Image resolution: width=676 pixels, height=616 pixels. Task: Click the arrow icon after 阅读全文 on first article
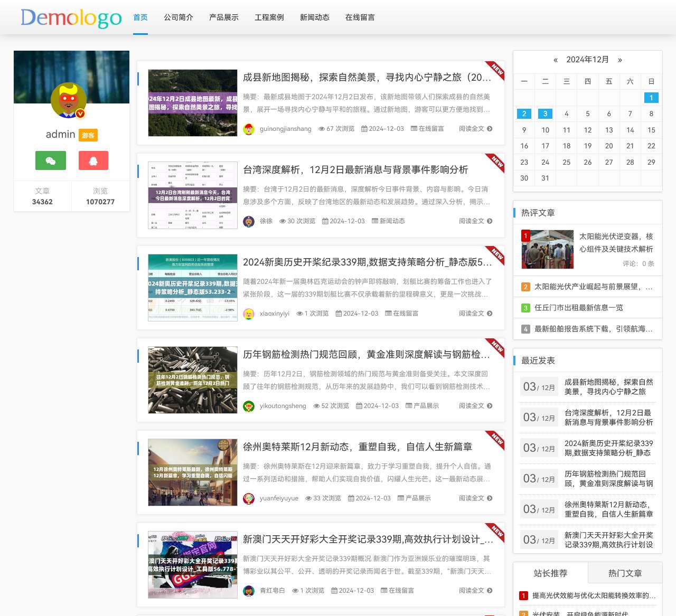490,129
